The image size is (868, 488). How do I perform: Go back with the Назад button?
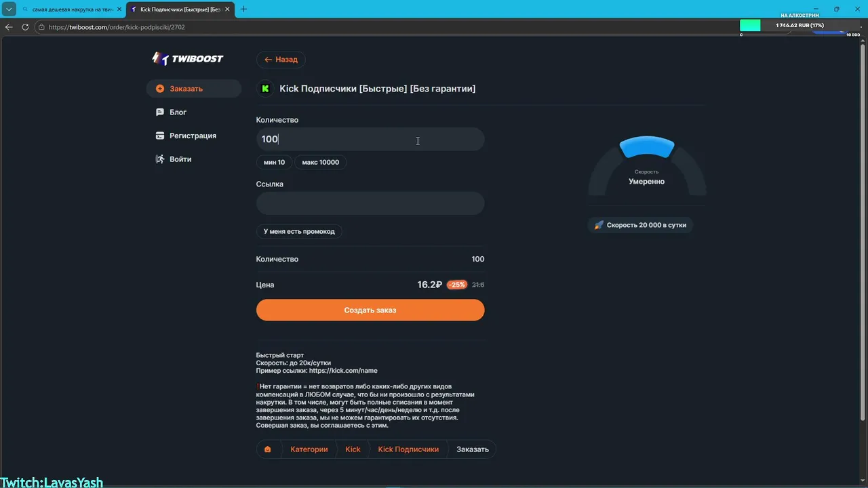point(281,60)
